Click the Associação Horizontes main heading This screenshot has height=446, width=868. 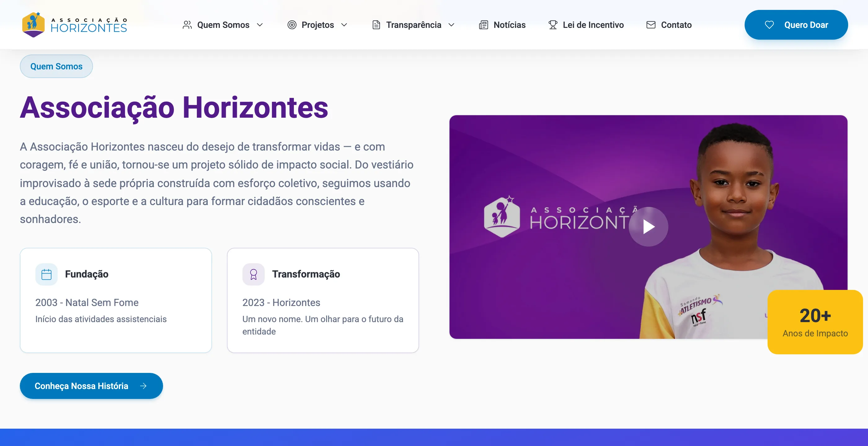point(174,108)
